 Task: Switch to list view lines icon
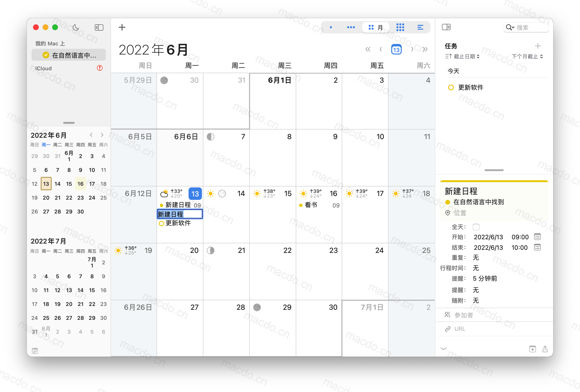click(420, 27)
